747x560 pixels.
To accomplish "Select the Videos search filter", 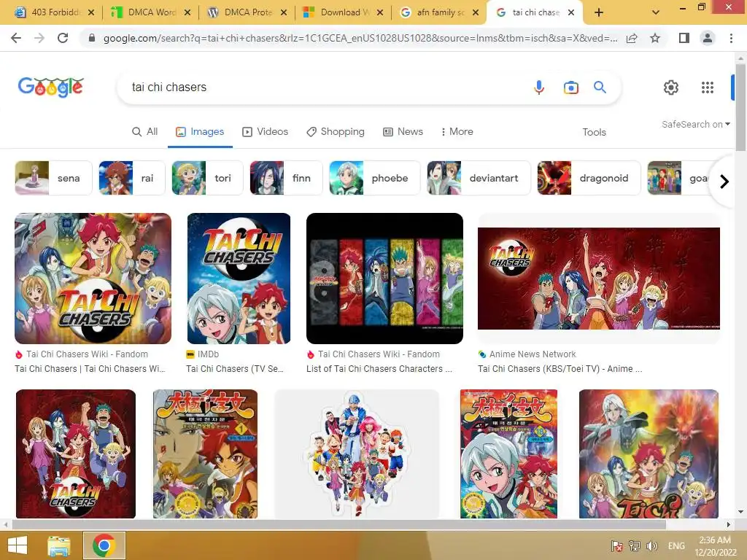I will pos(266,132).
